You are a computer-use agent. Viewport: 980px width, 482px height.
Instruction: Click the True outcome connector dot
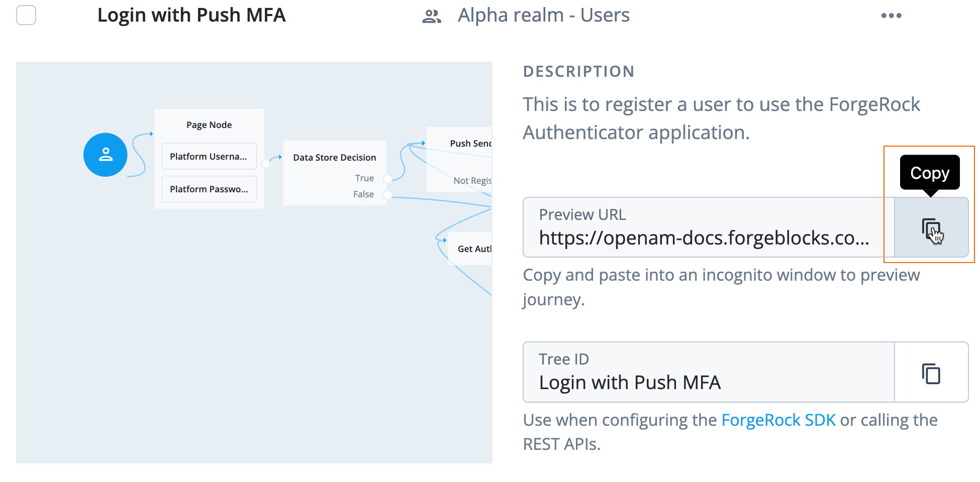pyautogui.click(x=387, y=178)
